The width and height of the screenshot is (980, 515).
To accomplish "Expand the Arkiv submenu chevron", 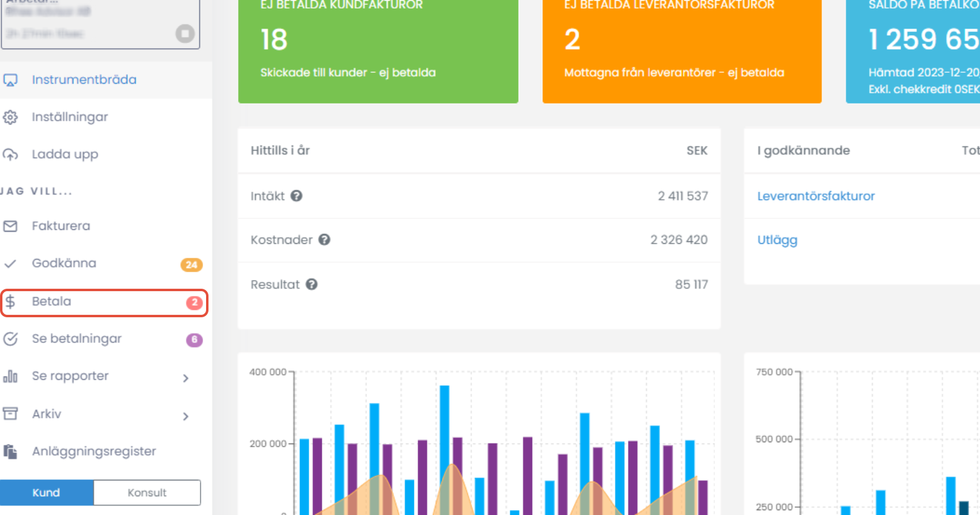I will point(186,416).
